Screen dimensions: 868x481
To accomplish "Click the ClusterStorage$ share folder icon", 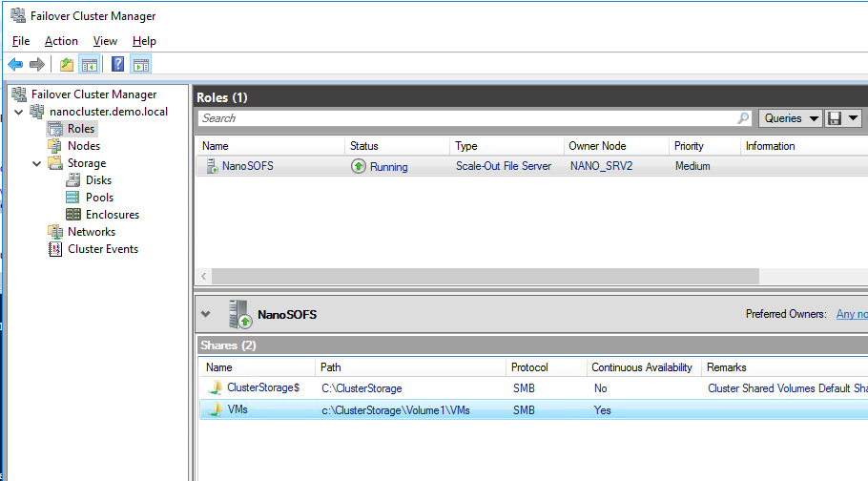I will pyautogui.click(x=216, y=387).
